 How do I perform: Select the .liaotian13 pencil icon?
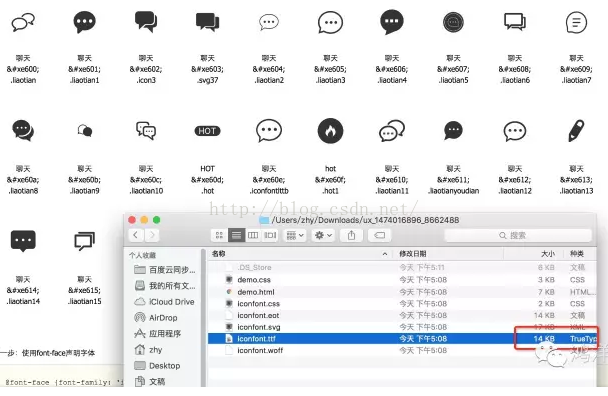[x=576, y=131]
